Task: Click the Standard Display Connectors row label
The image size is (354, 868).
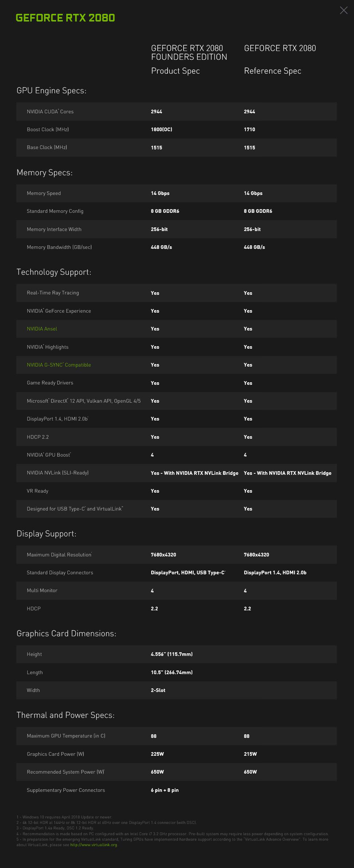Action: [x=60, y=572]
